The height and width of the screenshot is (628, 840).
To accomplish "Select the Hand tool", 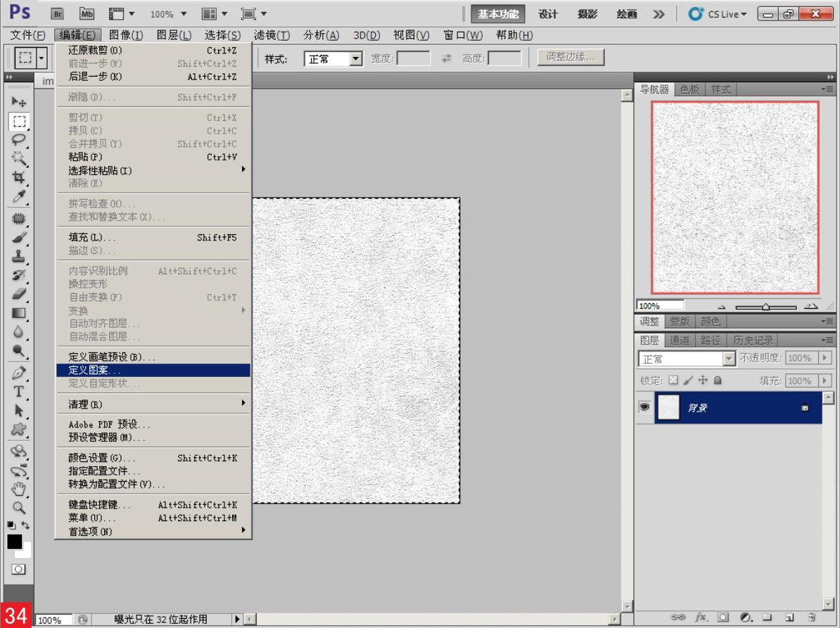I will pos(19,489).
